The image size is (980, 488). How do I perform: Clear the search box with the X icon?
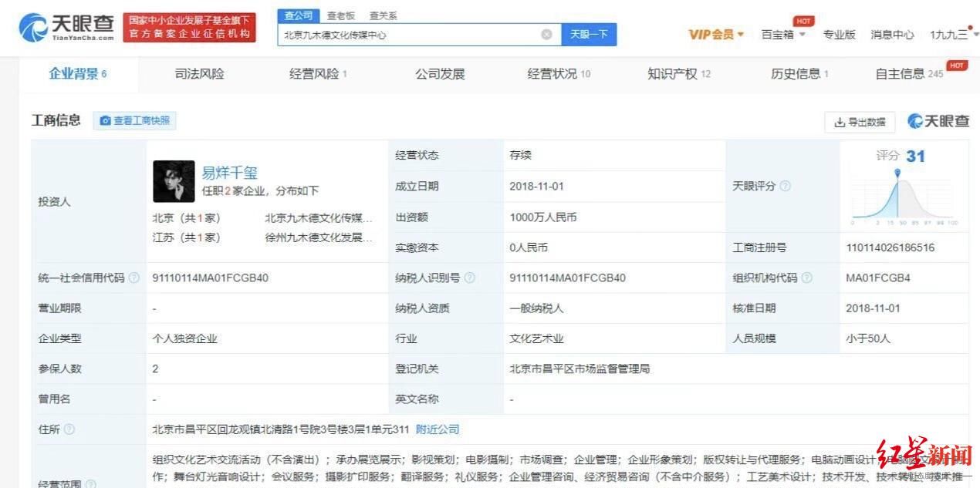click(x=546, y=35)
